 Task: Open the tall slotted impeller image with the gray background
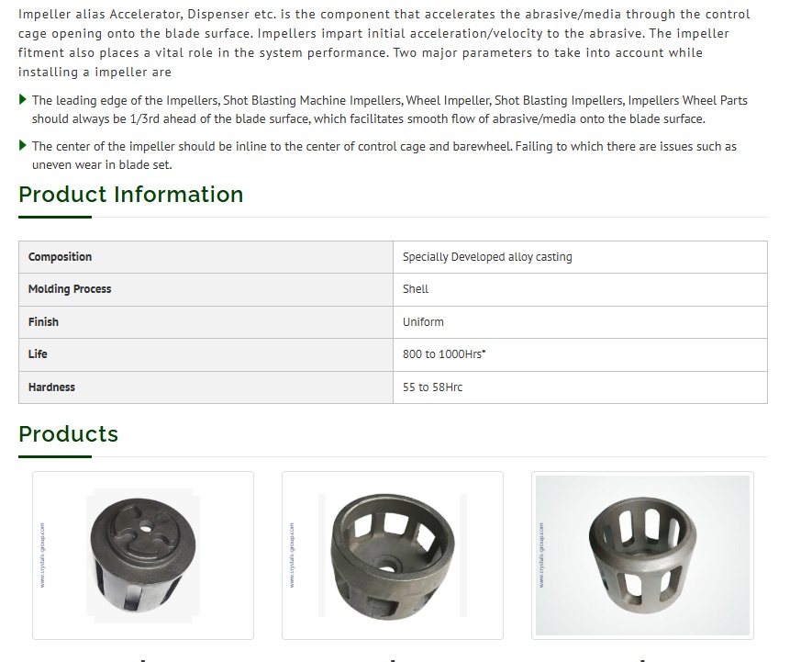click(x=642, y=555)
